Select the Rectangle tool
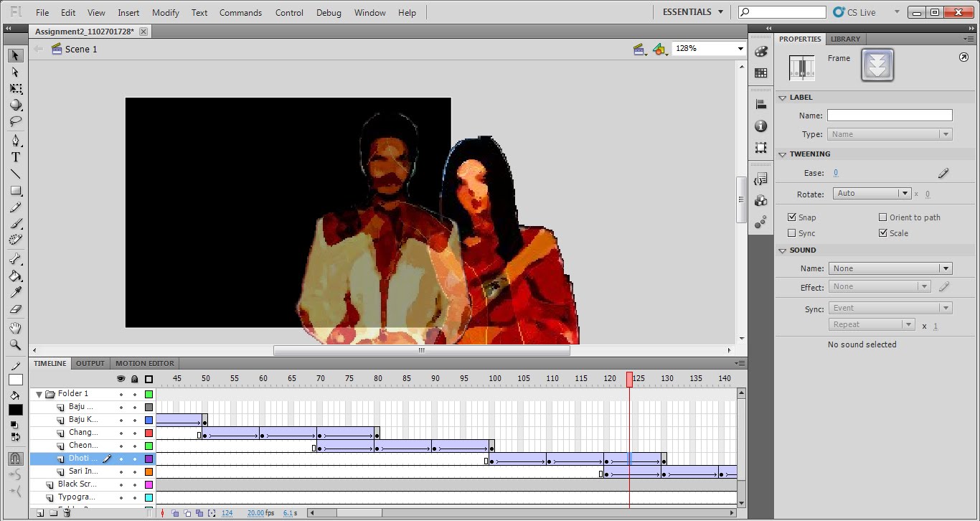The width and height of the screenshot is (980, 521). click(x=15, y=191)
